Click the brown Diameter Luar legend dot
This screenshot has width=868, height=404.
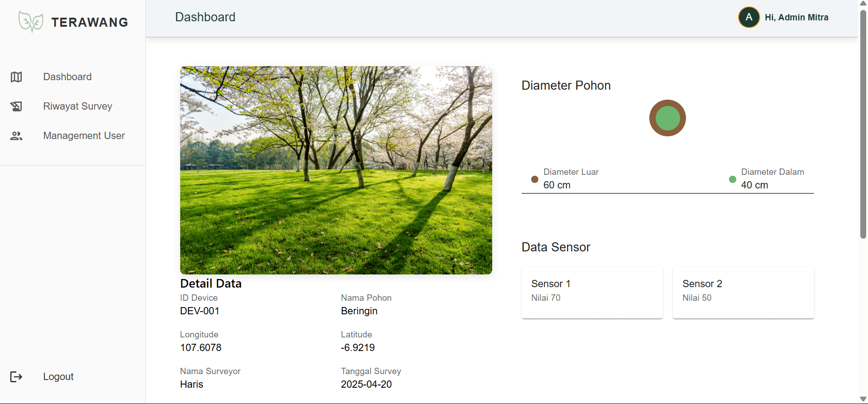(534, 179)
